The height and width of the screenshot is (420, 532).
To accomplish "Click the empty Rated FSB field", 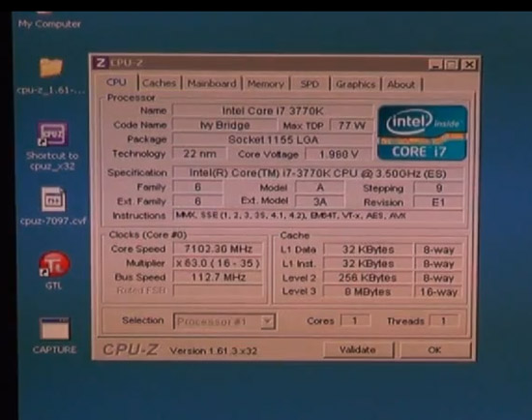I will [218, 290].
